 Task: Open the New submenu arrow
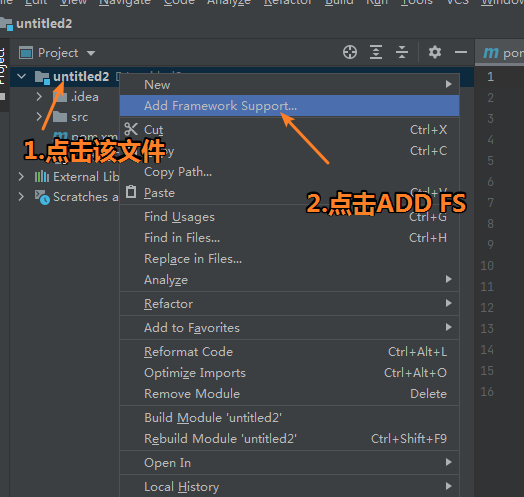pyautogui.click(x=449, y=84)
